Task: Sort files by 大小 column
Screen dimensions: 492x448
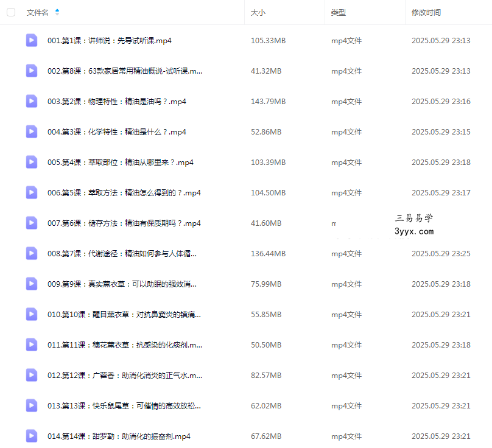Action: tap(258, 13)
